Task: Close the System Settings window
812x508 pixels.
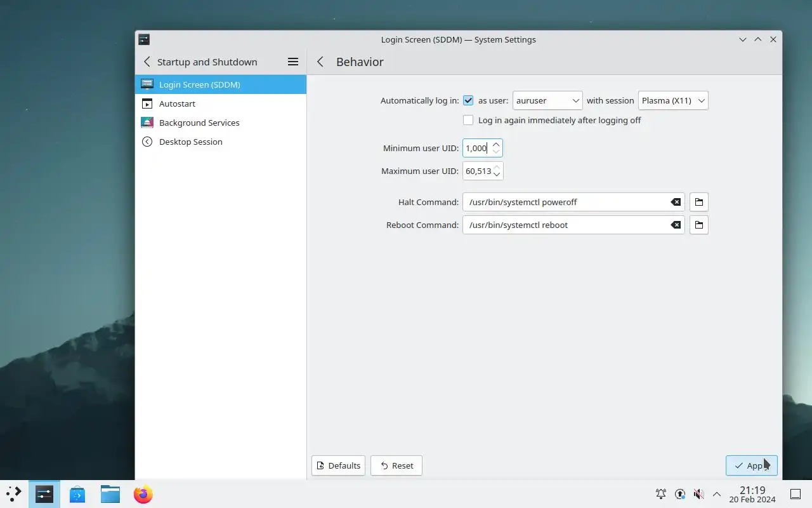Action: coord(773,39)
